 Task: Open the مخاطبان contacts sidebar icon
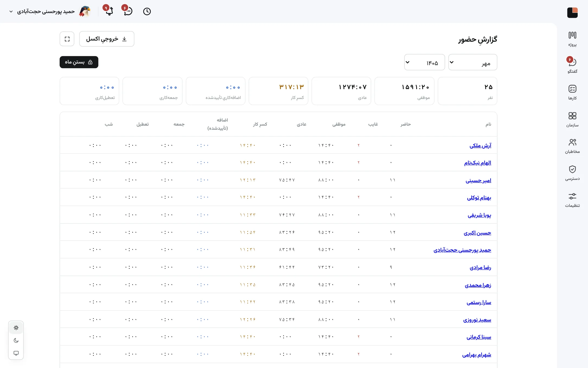click(x=572, y=146)
